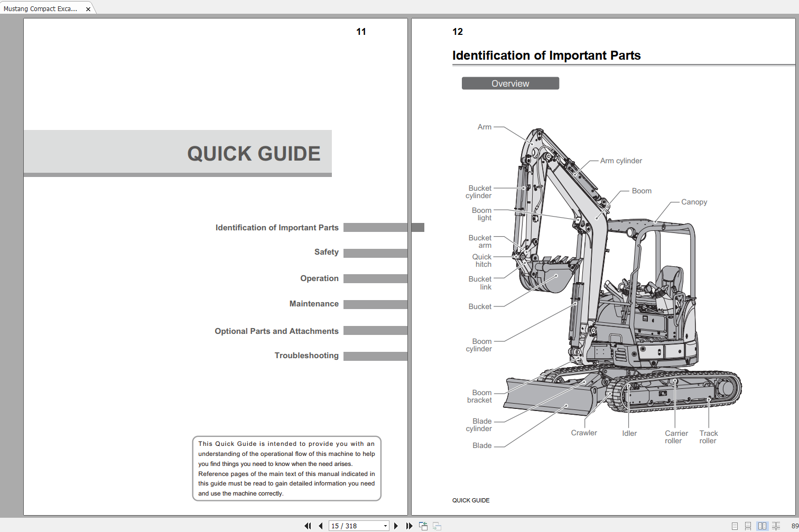The image size is (799, 532).
Task: Switch to single page view
Action: [x=735, y=526]
